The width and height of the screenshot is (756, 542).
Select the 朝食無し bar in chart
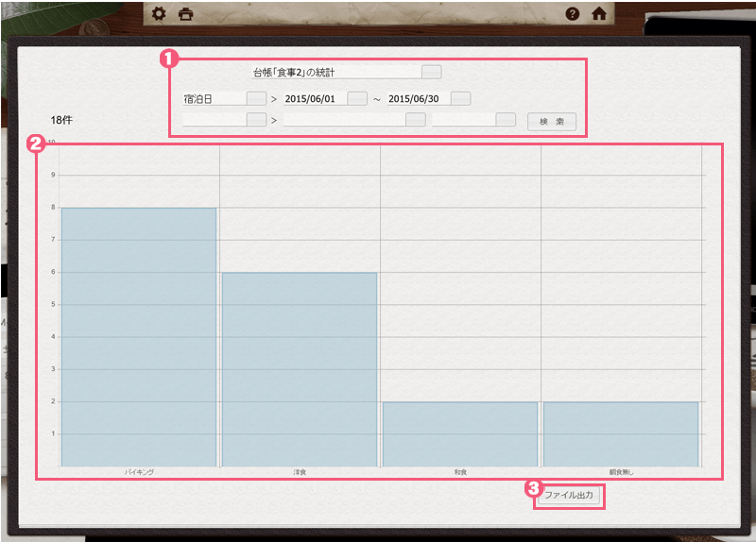click(621, 434)
